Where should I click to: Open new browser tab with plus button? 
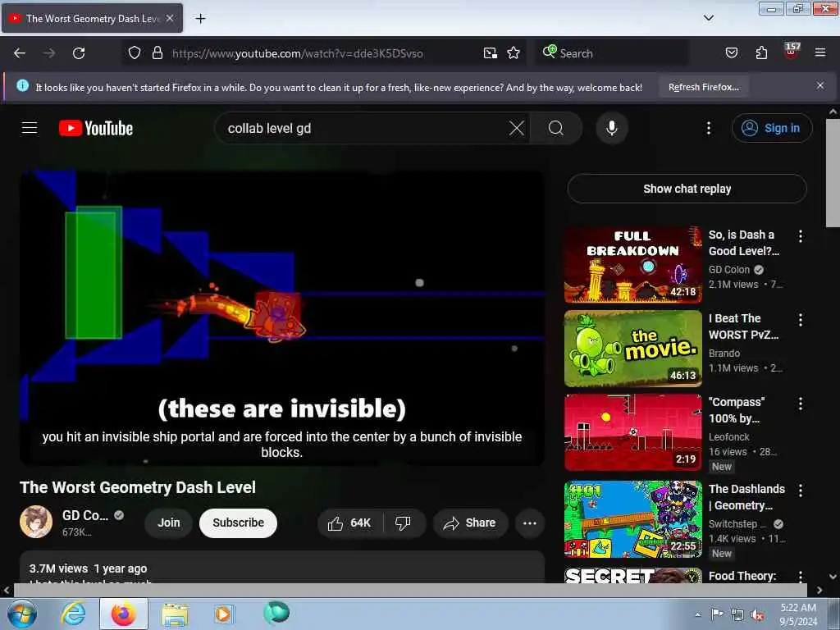tap(200, 19)
